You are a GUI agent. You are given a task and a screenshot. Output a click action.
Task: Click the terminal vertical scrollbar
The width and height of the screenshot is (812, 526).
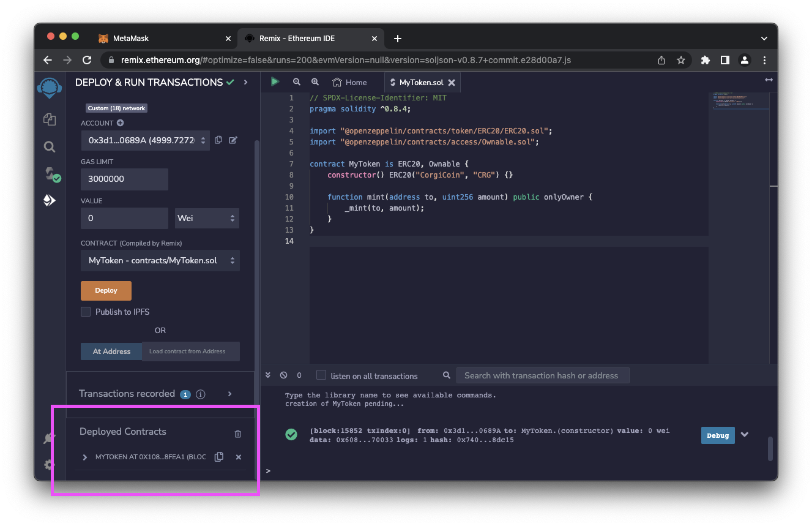[770, 448]
